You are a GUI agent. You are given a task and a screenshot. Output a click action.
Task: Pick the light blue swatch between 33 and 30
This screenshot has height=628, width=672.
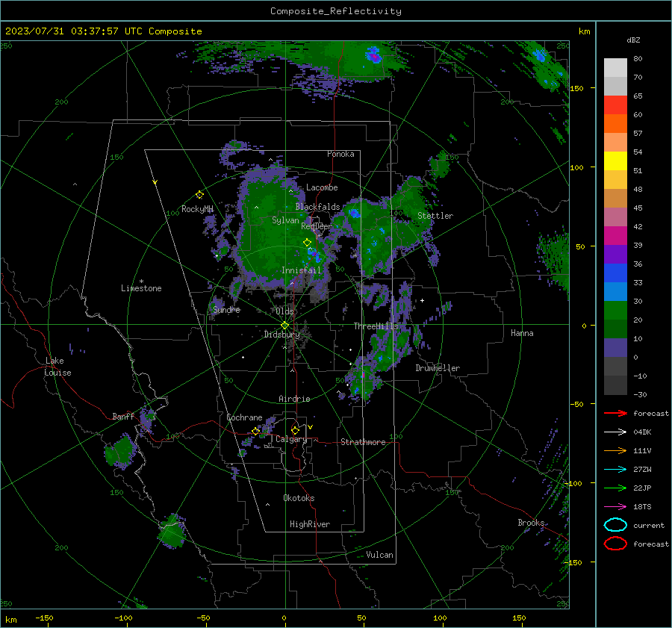(615, 292)
